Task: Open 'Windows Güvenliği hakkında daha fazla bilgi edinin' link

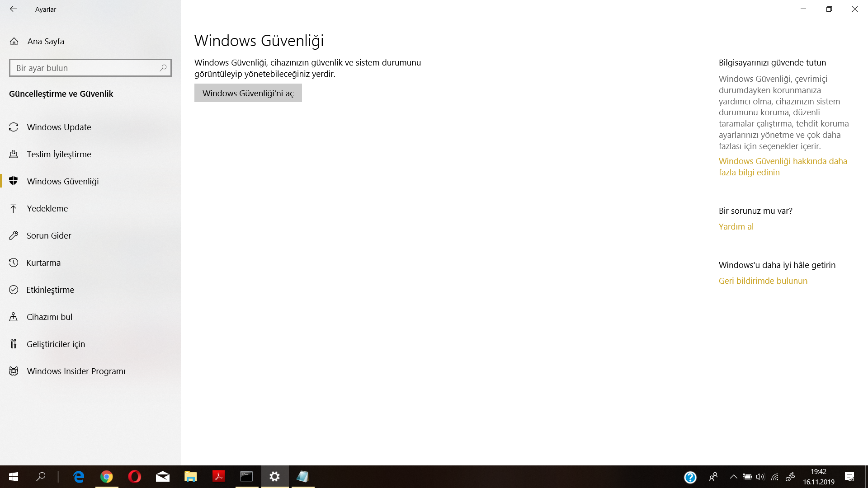Action: click(783, 167)
